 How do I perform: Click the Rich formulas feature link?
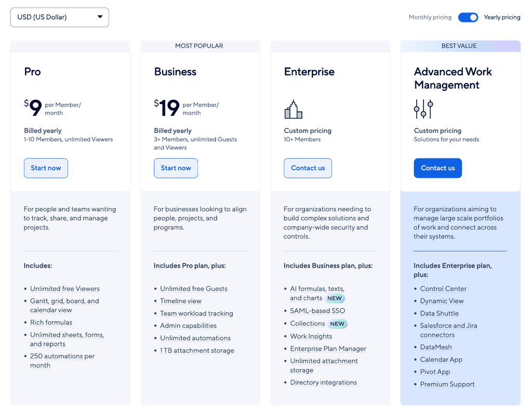pyautogui.click(x=51, y=322)
